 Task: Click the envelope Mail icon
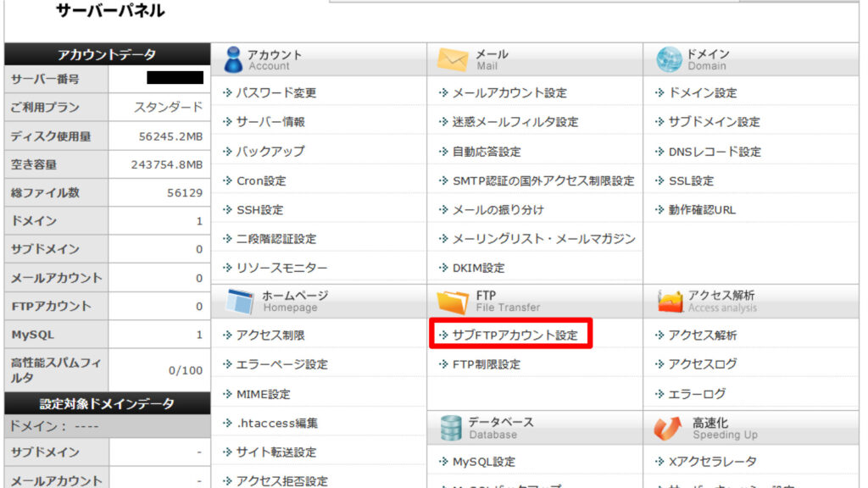[x=453, y=59]
